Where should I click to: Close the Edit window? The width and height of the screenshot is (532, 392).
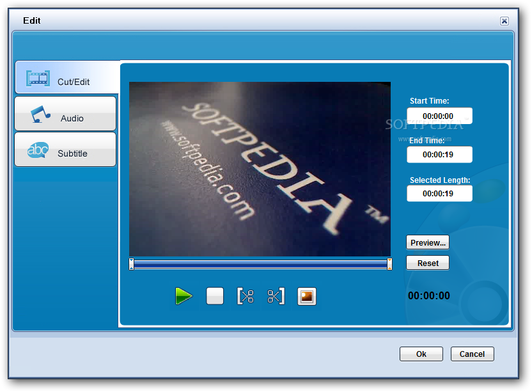click(504, 21)
